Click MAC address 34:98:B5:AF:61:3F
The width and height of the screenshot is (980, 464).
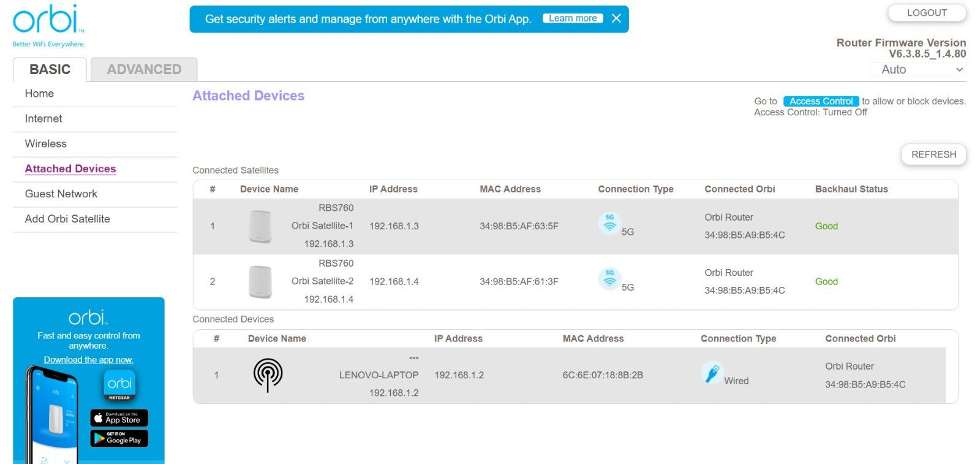click(x=519, y=282)
